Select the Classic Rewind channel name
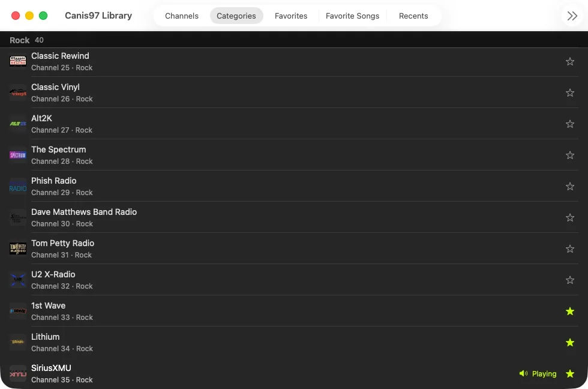The height and width of the screenshot is (389, 588). tap(60, 56)
